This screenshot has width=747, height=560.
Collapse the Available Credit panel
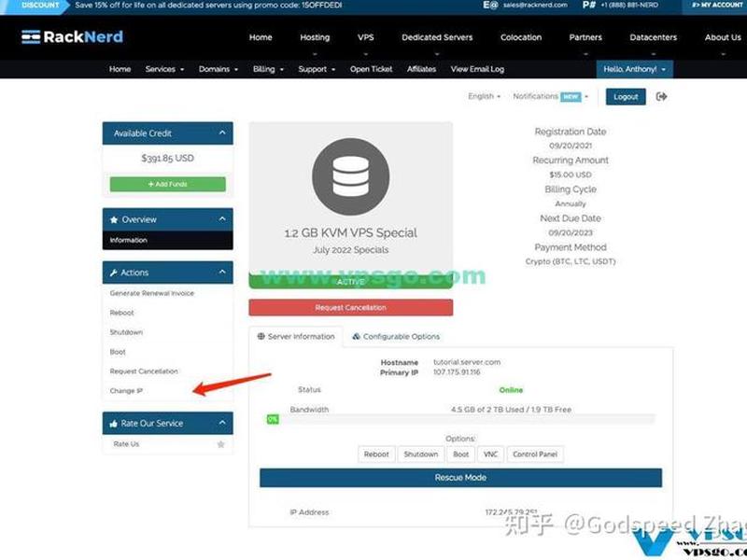coord(222,133)
